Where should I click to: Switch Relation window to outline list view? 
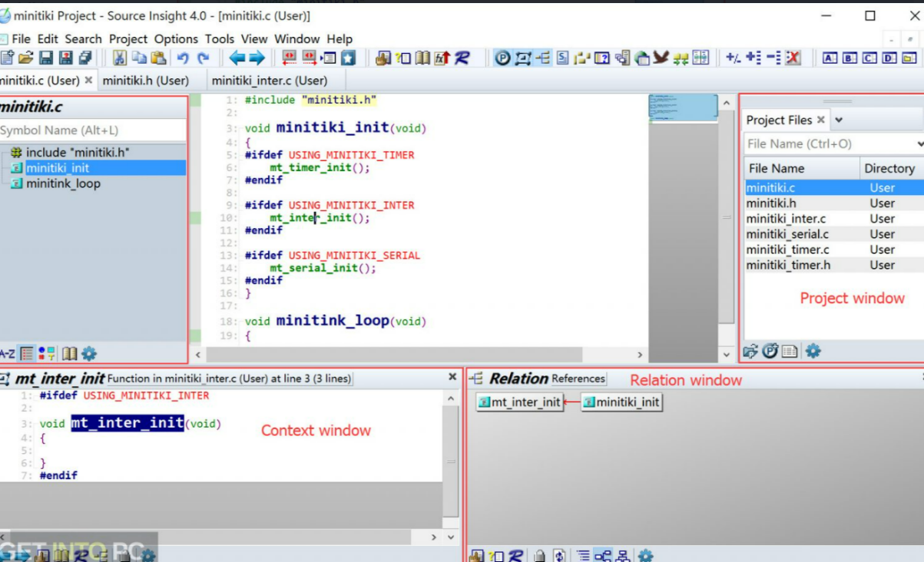[584, 555]
